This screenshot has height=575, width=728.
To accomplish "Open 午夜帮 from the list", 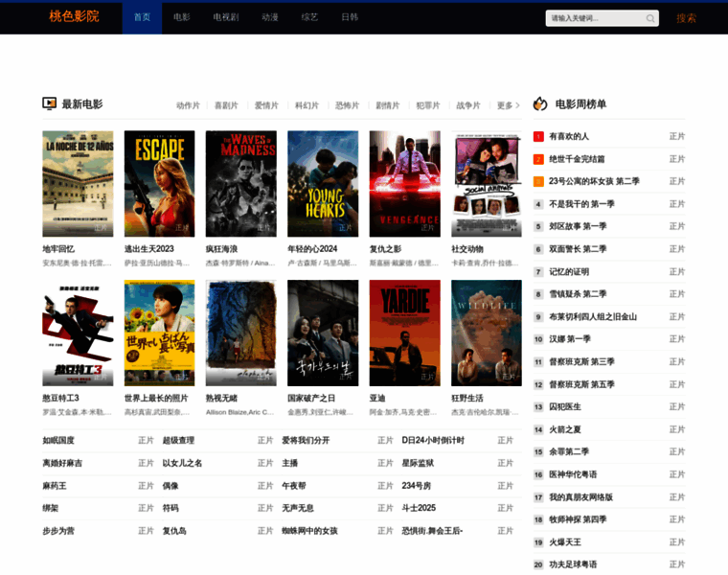I will point(294,486).
